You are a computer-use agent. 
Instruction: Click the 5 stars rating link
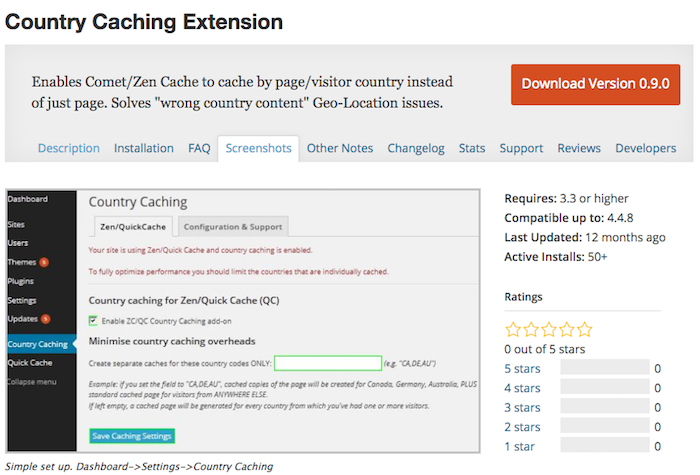coord(522,368)
